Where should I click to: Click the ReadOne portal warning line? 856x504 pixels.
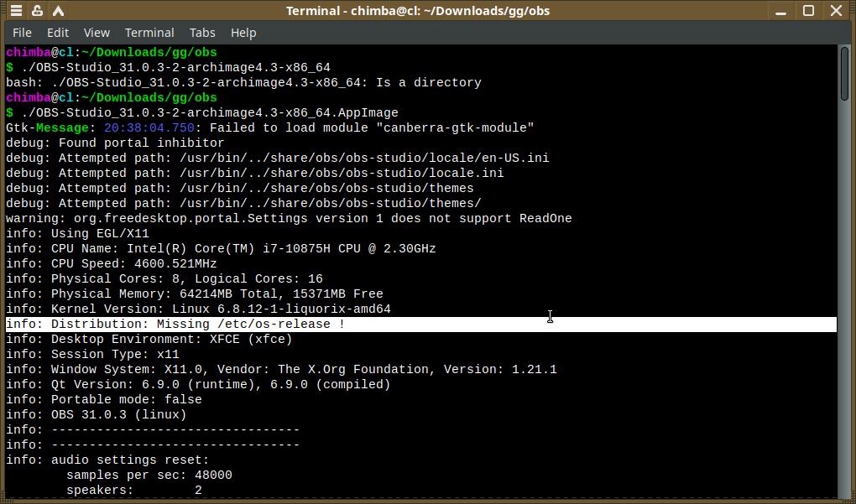[x=289, y=219]
